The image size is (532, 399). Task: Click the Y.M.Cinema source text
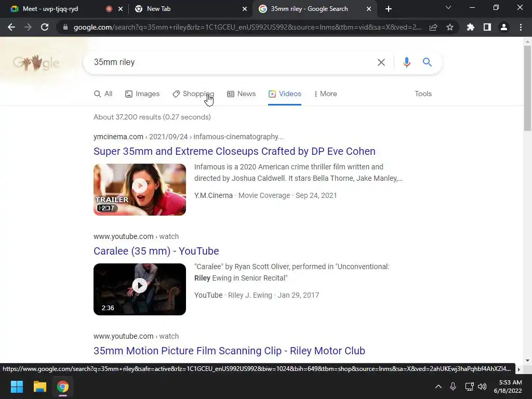coord(214,195)
